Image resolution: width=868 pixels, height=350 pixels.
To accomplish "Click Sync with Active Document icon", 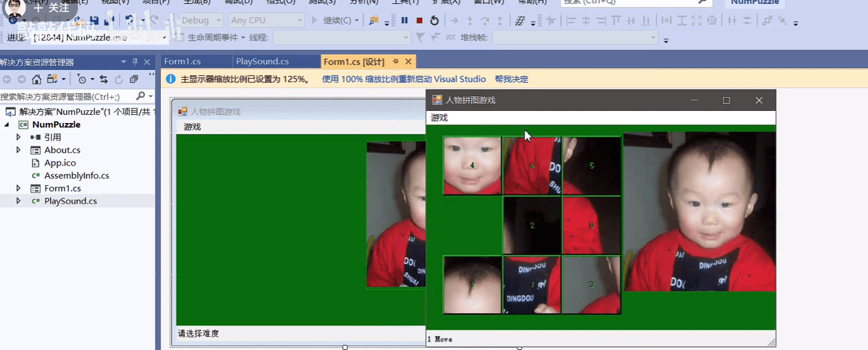I will 103,79.
